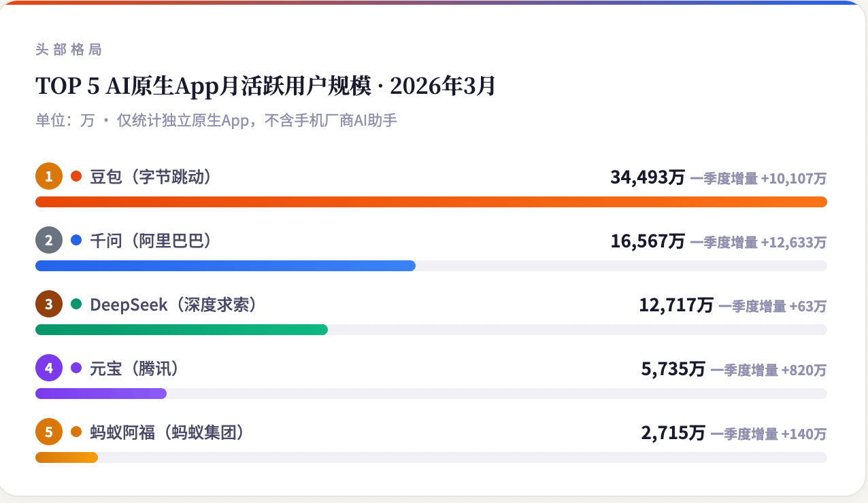Screen dimensions: 868x503
Task: Click the purple dot beside 元宝
Action: pos(76,368)
